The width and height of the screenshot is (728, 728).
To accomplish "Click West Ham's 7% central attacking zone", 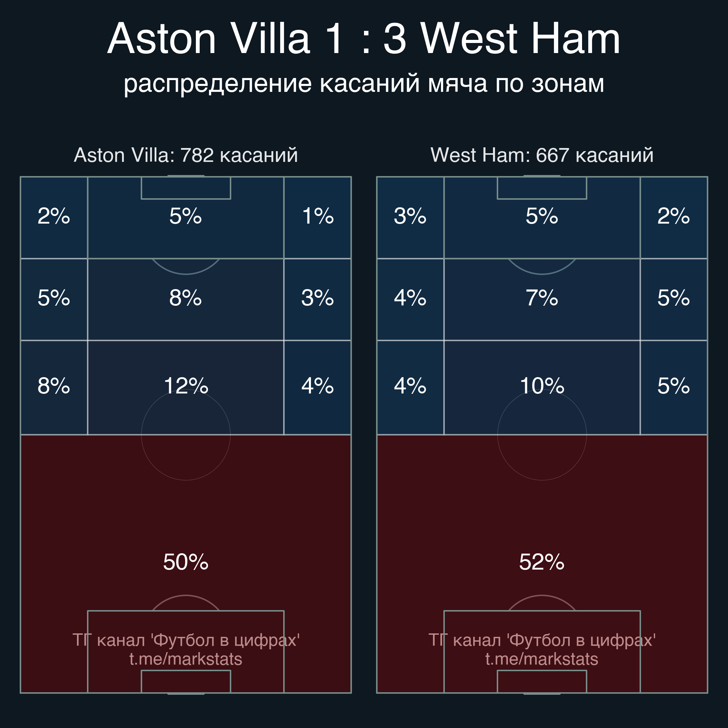I will (x=542, y=300).
